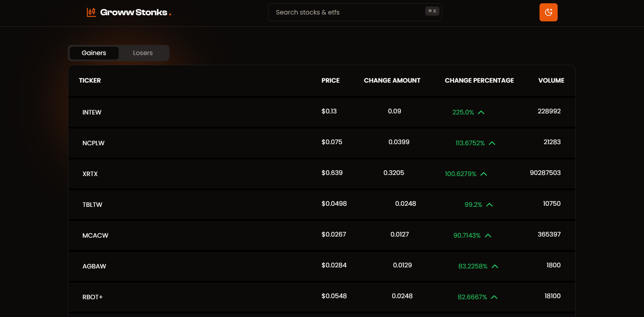Click the 0.0248 change amount for TBLTW
Viewport: 644px width, 317px height.
point(406,204)
